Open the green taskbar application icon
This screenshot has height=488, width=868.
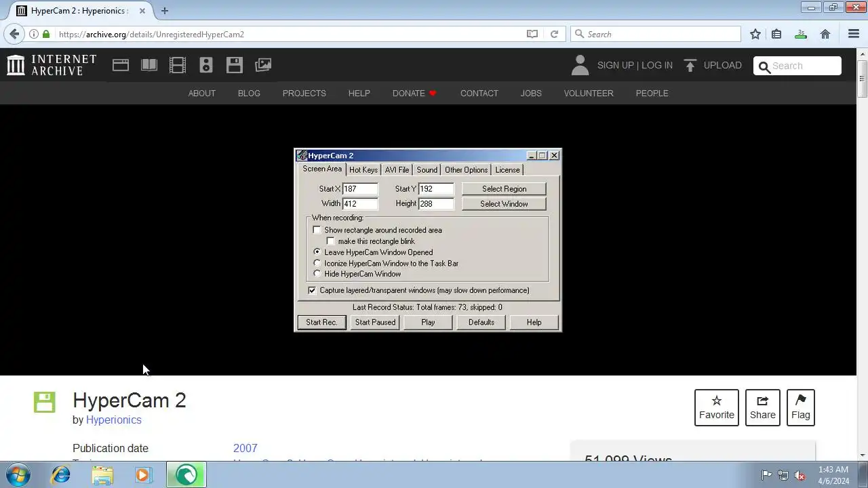(x=186, y=475)
